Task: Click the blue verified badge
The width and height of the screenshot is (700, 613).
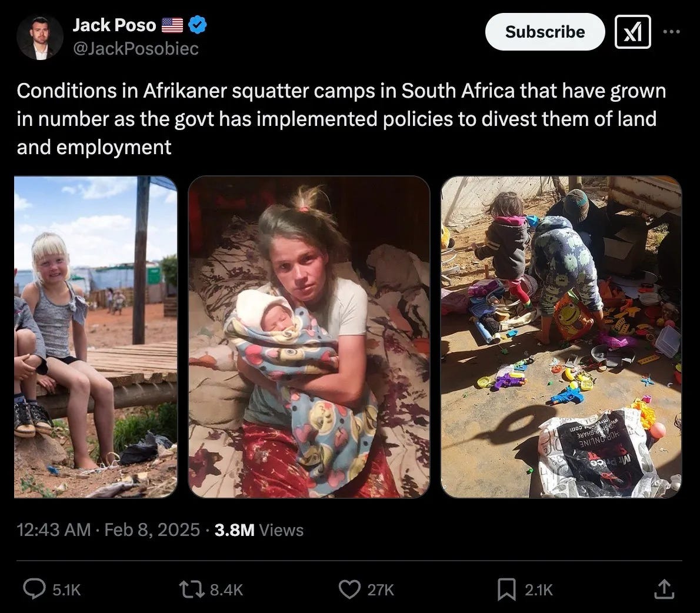Action: pos(197,25)
